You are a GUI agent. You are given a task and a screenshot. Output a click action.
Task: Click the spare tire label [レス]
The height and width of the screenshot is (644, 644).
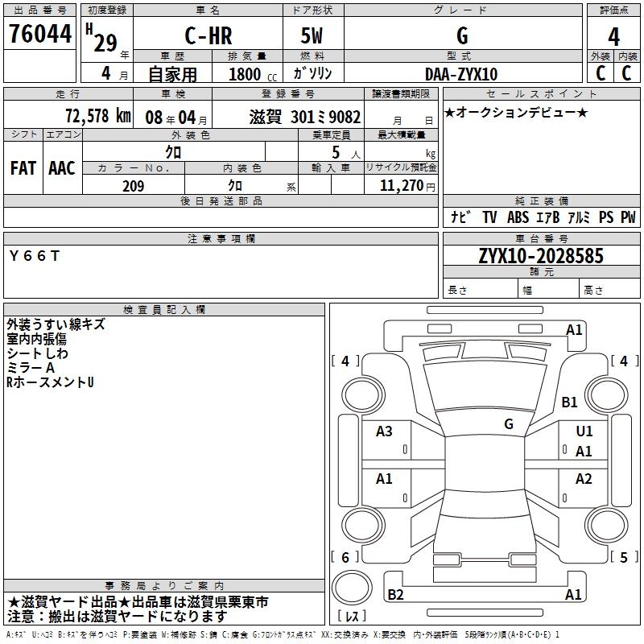point(351,616)
